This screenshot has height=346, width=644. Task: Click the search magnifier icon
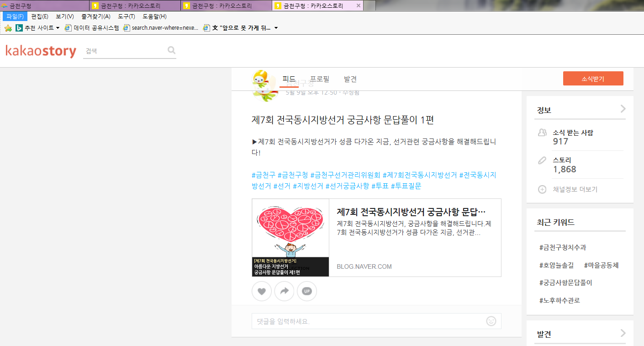tap(171, 50)
